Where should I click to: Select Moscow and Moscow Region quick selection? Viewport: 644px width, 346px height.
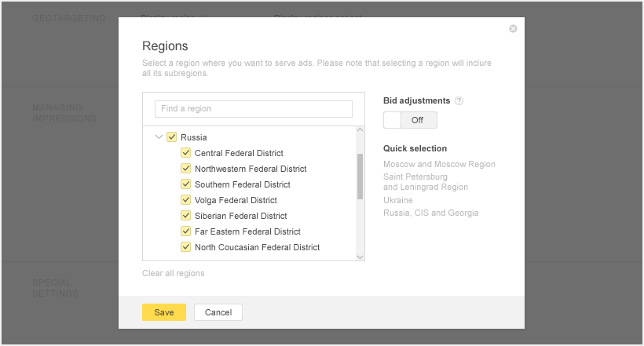click(x=439, y=164)
